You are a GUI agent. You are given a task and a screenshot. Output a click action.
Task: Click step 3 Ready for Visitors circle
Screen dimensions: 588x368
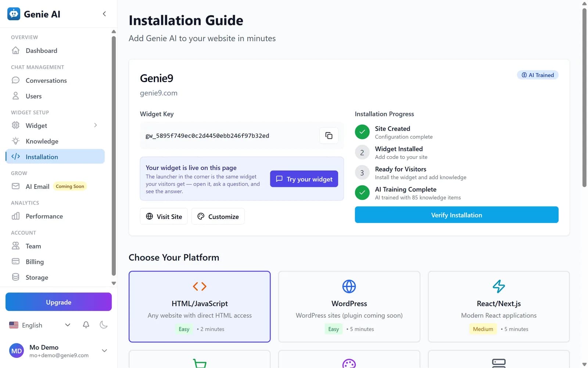(362, 173)
